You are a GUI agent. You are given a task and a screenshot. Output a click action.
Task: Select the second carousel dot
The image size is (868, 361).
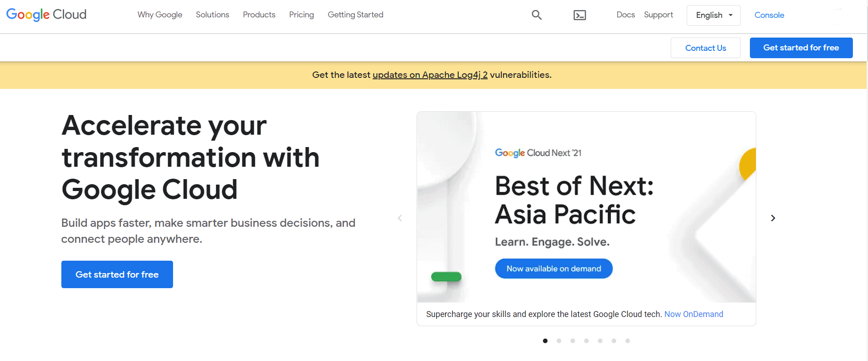(x=559, y=341)
